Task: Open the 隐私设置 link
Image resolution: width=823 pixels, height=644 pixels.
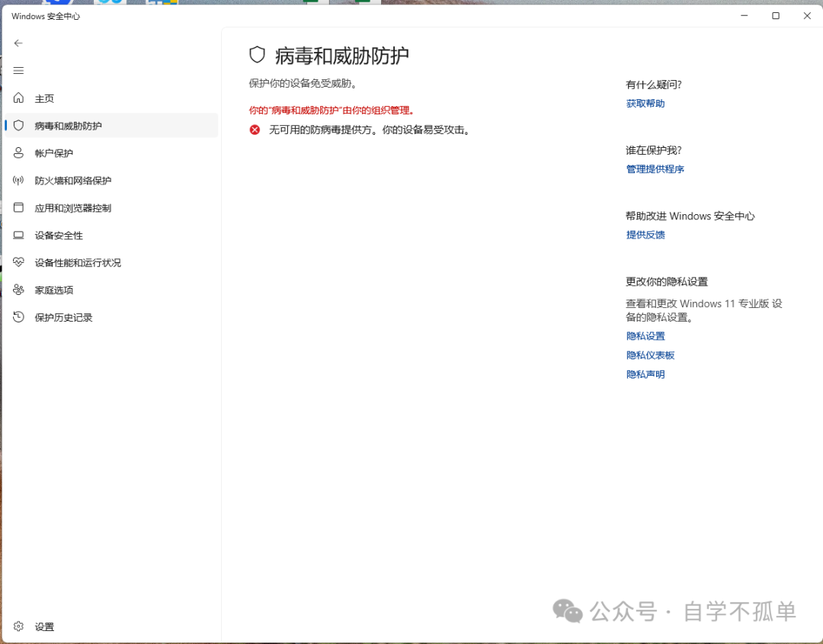Action: 645,336
